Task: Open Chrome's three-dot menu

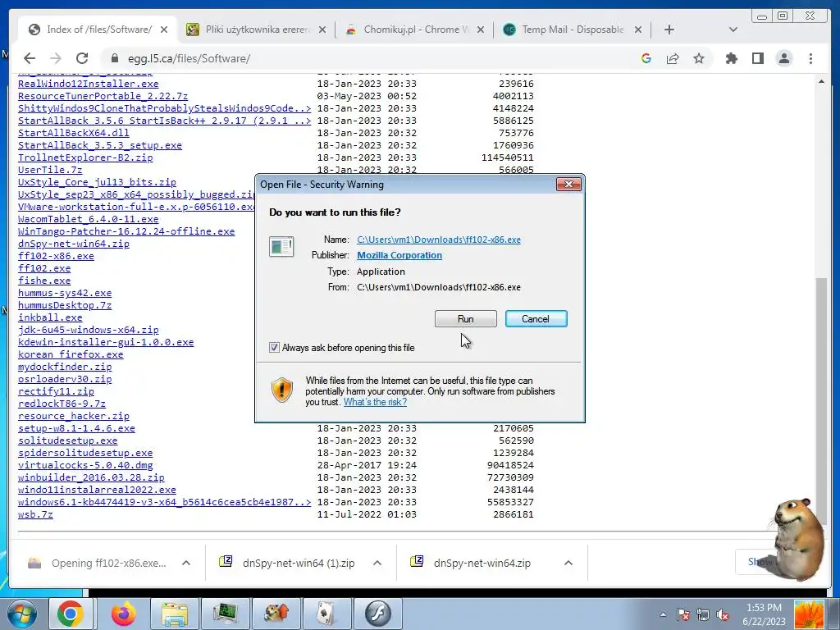Action: (810, 58)
